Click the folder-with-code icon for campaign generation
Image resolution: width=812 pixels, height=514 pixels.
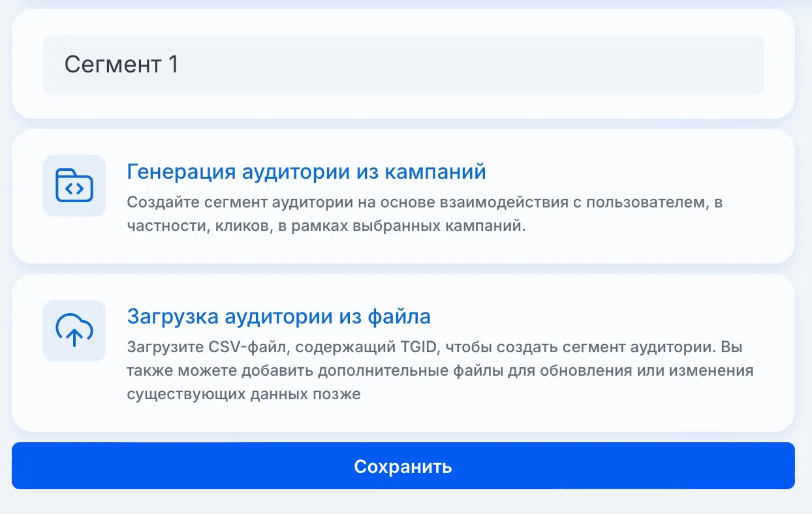(74, 186)
